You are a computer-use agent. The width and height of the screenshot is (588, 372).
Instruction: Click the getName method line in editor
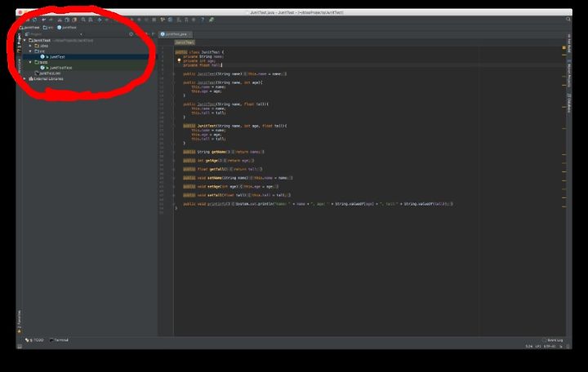(224, 152)
